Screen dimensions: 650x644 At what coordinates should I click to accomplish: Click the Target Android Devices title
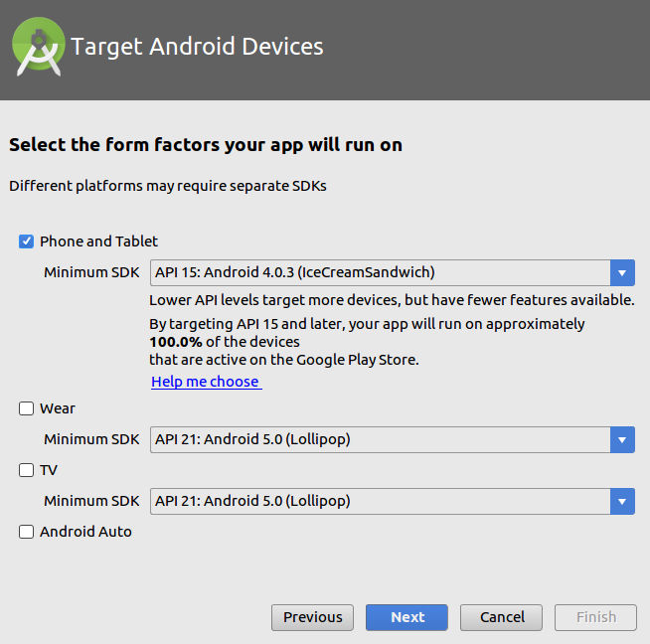point(197,47)
